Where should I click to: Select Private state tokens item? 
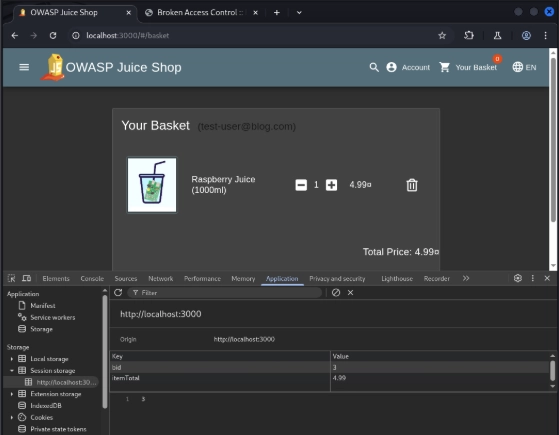point(58,429)
